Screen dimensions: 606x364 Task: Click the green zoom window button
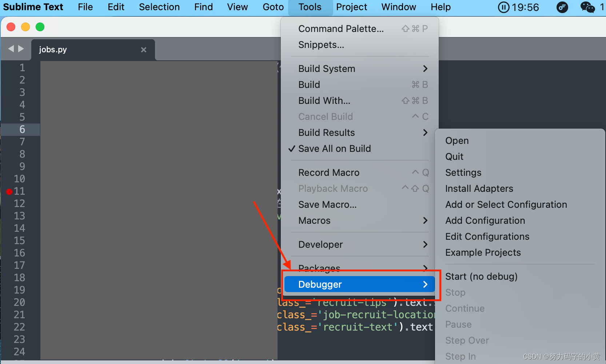pyautogui.click(x=40, y=27)
